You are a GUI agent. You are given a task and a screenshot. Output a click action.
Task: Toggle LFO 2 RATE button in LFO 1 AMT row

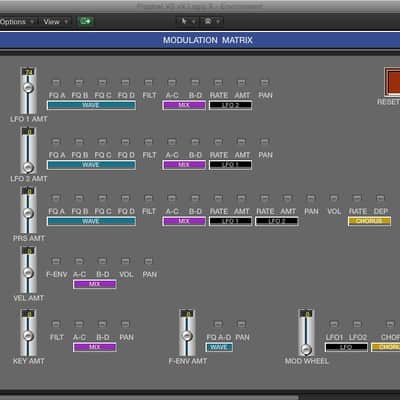(218, 82)
